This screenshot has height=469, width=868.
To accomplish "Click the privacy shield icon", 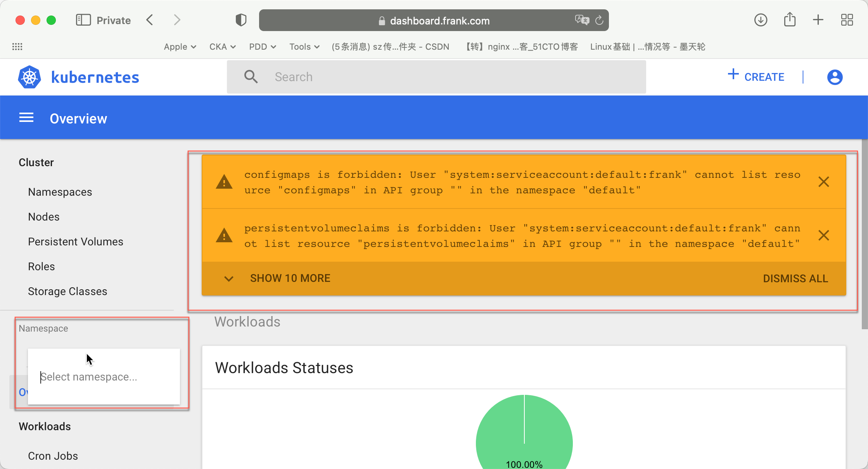I will tap(241, 20).
